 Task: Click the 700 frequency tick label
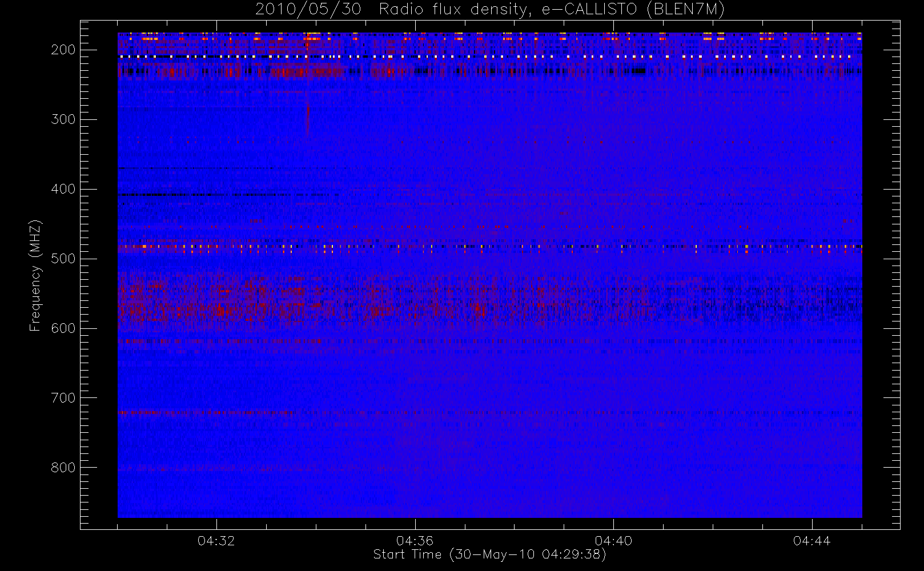(x=63, y=398)
